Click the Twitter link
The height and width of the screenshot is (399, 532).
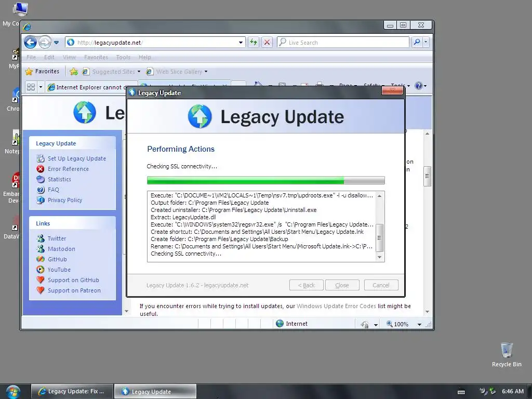57,238
